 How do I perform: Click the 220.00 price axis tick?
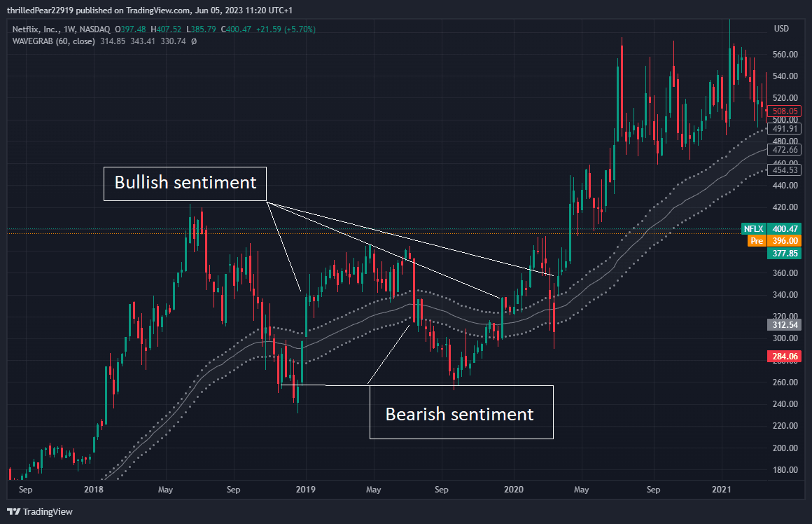785,426
